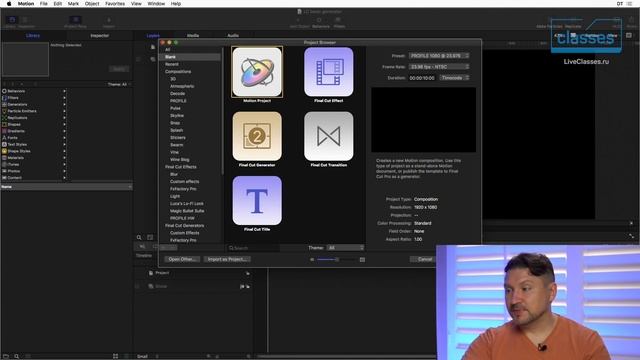Open the Preset dropdown
This screenshot has height=360, width=640.
pos(439,56)
